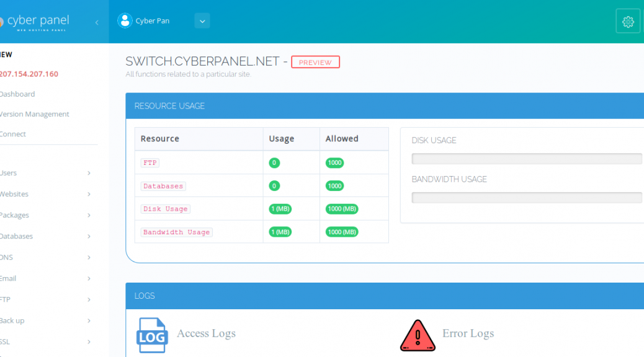Click the Disk Usage resource badge
This screenshot has height=357, width=644.
[x=165, y=209]
